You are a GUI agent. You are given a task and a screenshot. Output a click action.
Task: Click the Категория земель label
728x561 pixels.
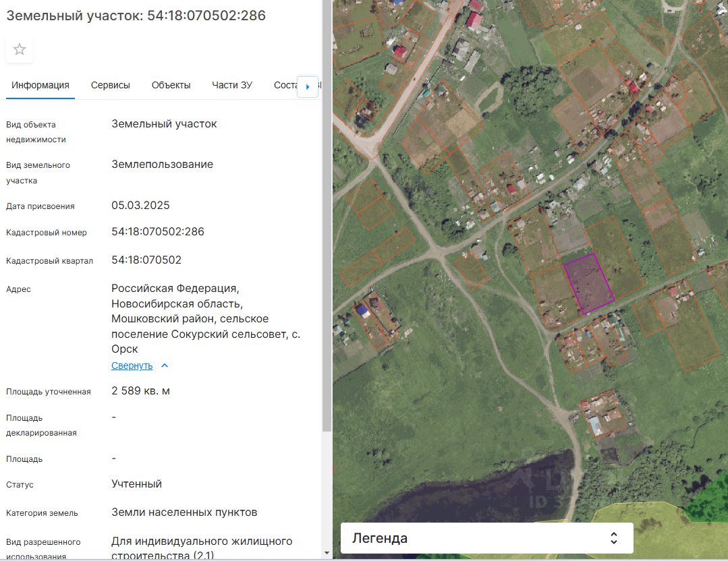pyautogui.click(x=42, y=512)
